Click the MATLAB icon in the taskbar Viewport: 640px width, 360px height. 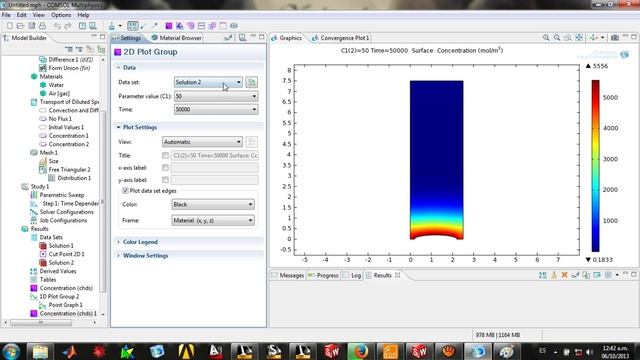click(69, 351)
